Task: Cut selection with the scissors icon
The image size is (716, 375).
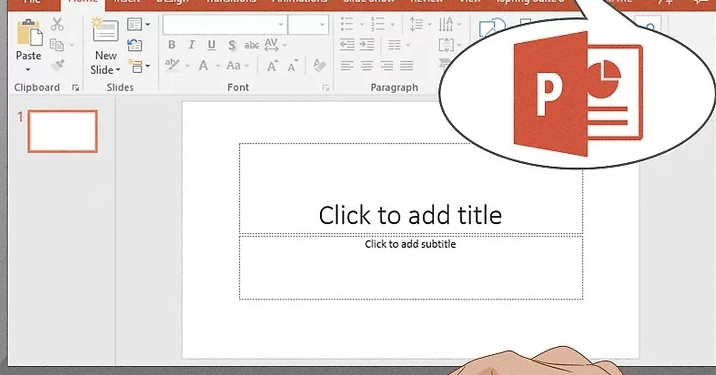Action: click(x=57, y=24)
